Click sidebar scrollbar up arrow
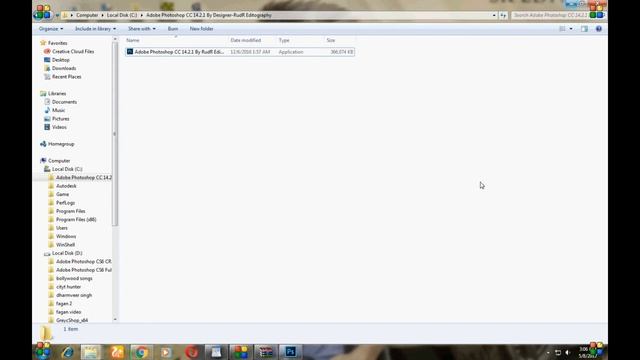Viewport: 640px width, 360px height. click(115, 39)
